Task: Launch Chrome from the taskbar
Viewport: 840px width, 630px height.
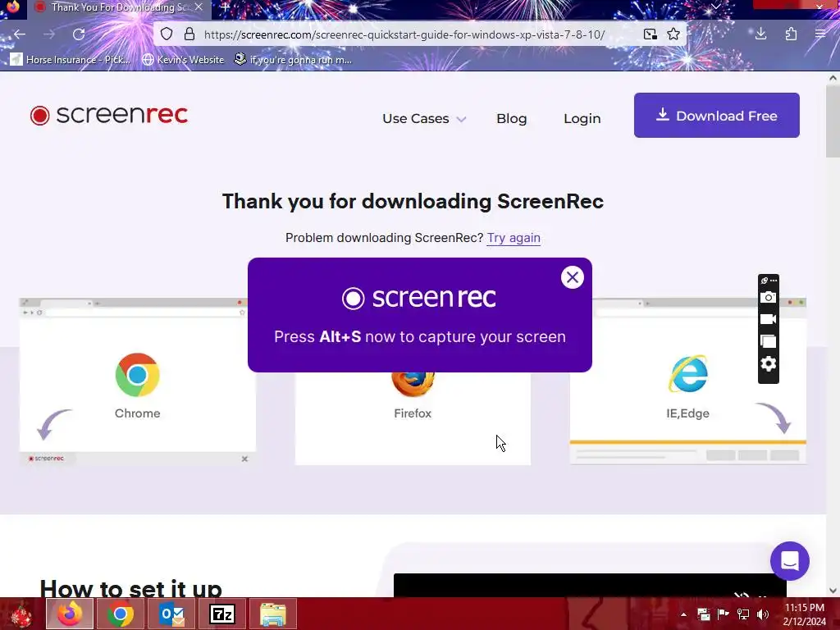Action: pyautogui.click(x=121, y=614)
